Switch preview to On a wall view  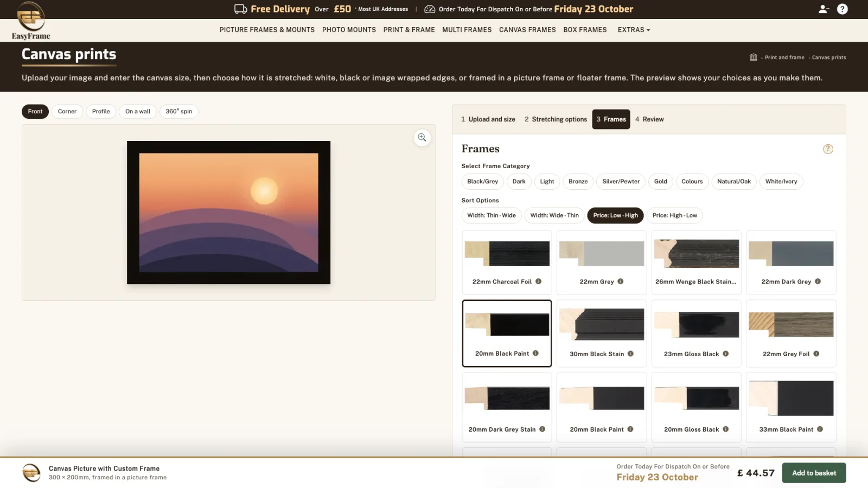(138, 112)
